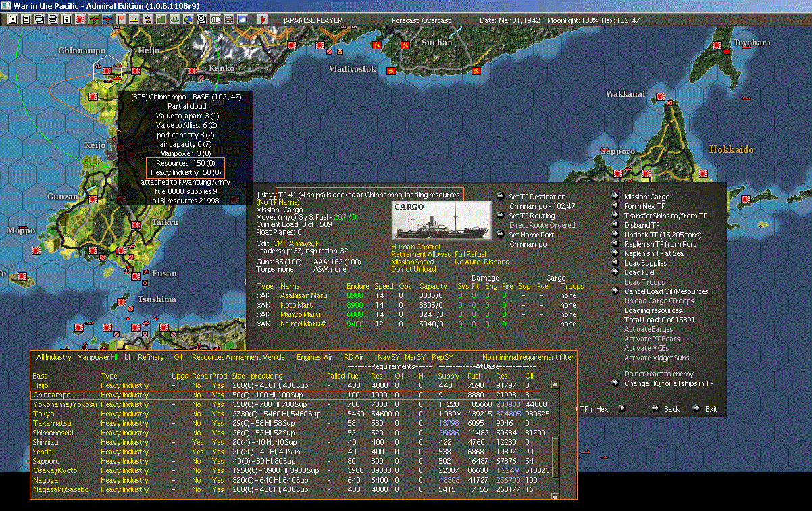Click arrow icon beside Set TF Destination
This screenshot has height=511, width=812.
click(501, 197)
